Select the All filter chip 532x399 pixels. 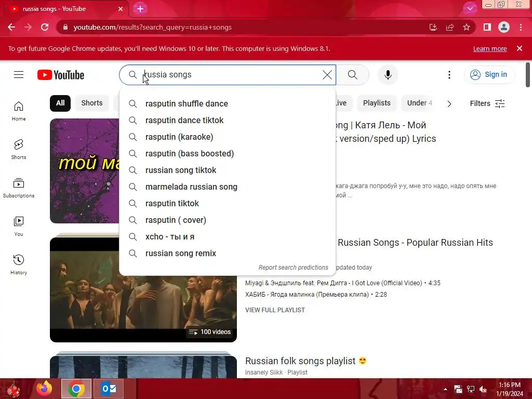tap(60, 103)
